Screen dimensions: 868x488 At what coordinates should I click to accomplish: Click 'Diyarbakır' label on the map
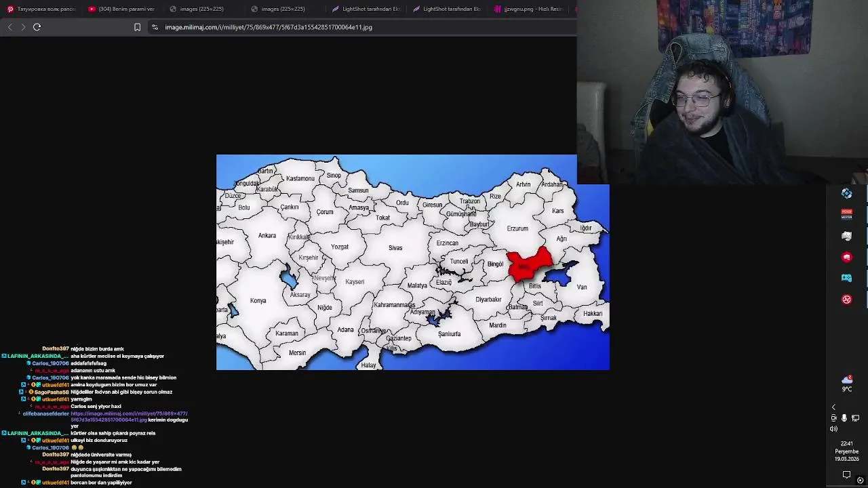click(488, 300)
